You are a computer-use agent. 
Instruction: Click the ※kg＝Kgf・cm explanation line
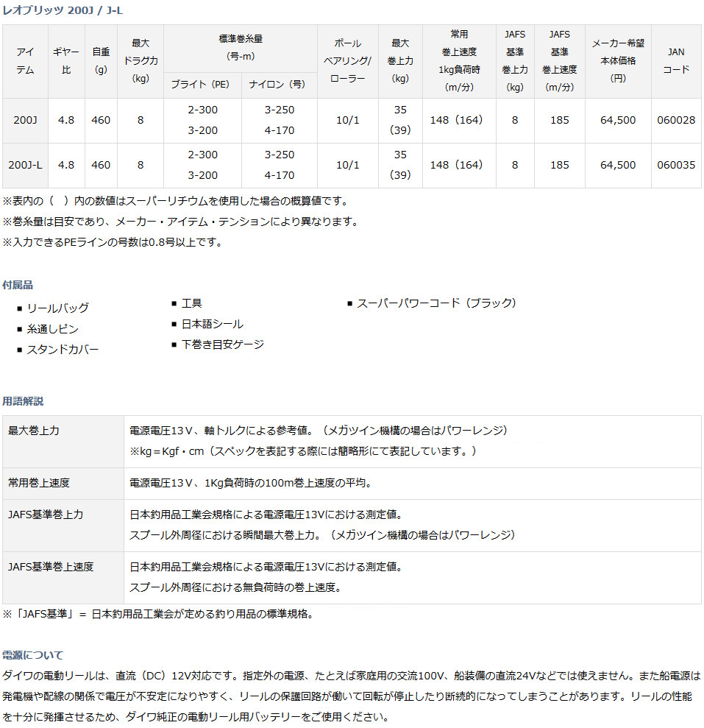(x=303, y=451)
